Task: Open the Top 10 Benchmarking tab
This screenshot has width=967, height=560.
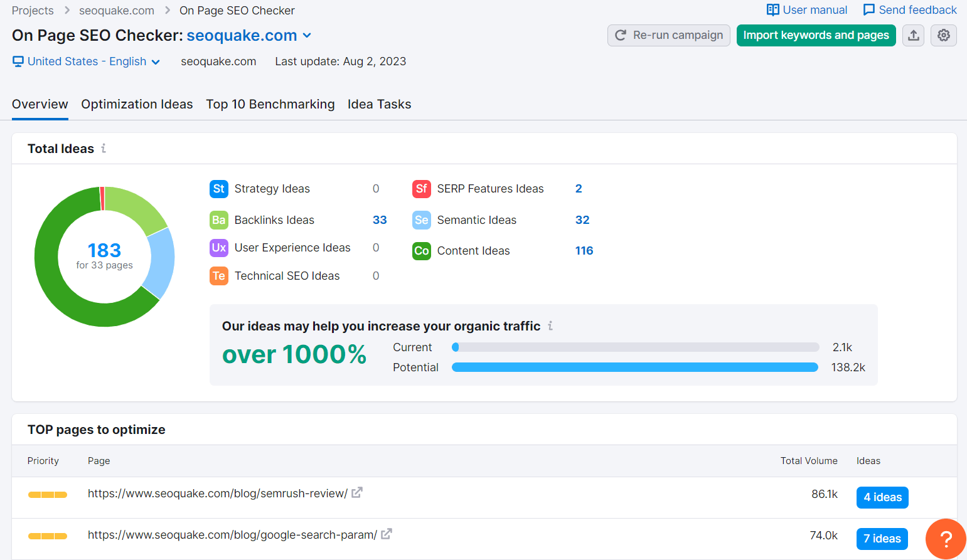Action: click(x=270, y=104)
